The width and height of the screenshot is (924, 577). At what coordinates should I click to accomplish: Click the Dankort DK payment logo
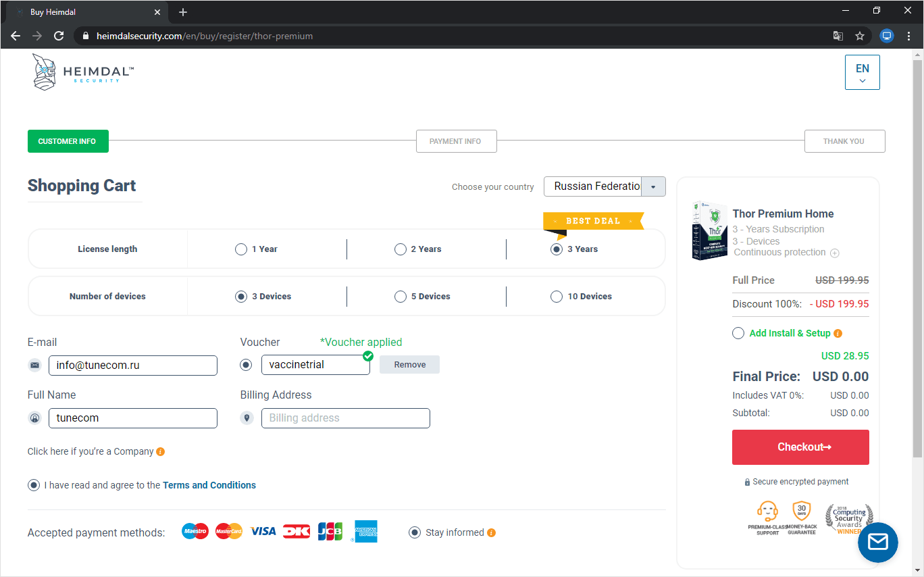pyautogui.click(x=297, y=532)
